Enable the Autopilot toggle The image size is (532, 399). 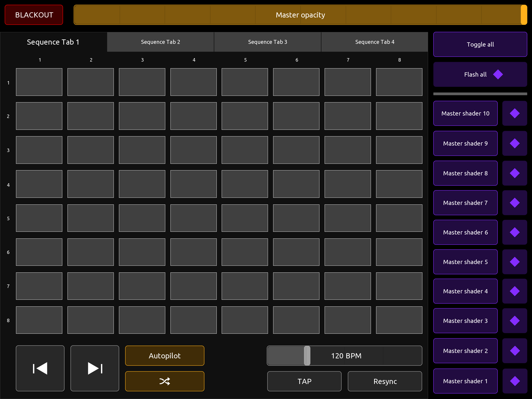click(x=165, y=356)
